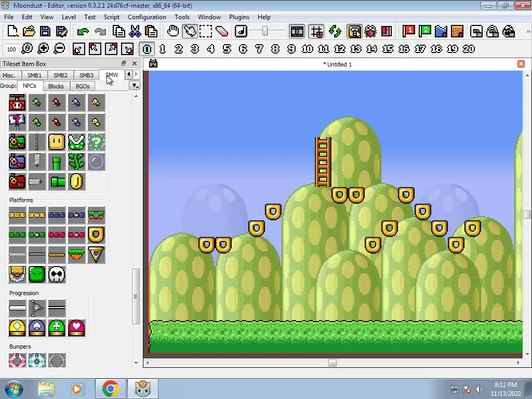Open the Script menu
This screenshot has width=532, height=399.
(112, 17)
